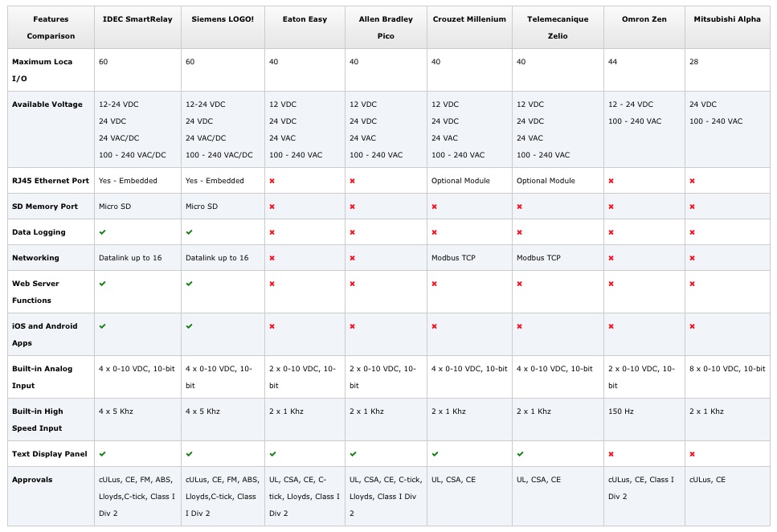Click red X for Mitsubishi Alpha RJ45 Ethernet Port
This screenshot has height=532, width=777.
[693, 181]
